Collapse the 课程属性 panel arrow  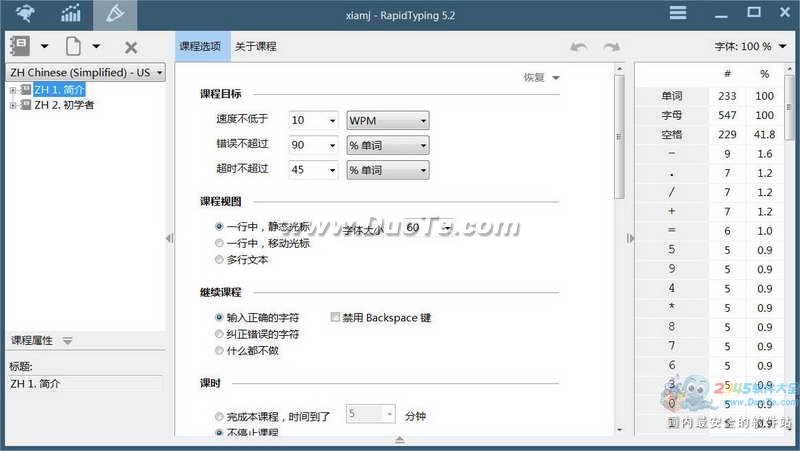67,341
